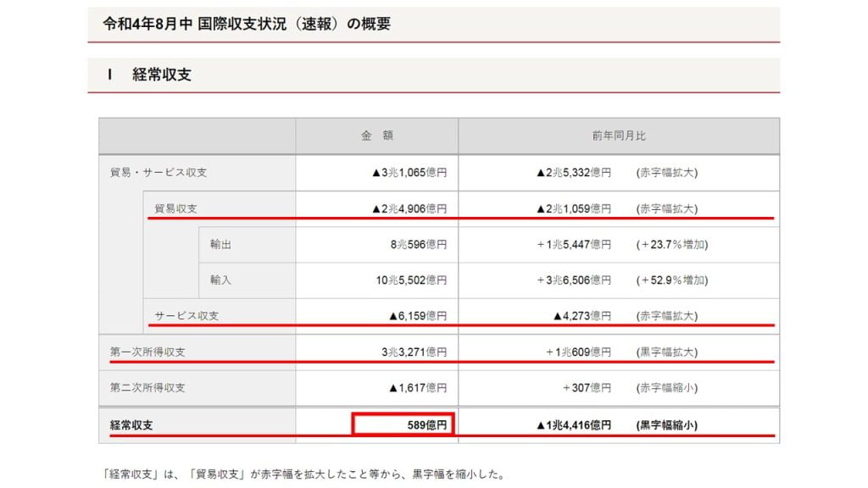Click the 金額 column header
This screenshot has height=488, width=868.
377,136
